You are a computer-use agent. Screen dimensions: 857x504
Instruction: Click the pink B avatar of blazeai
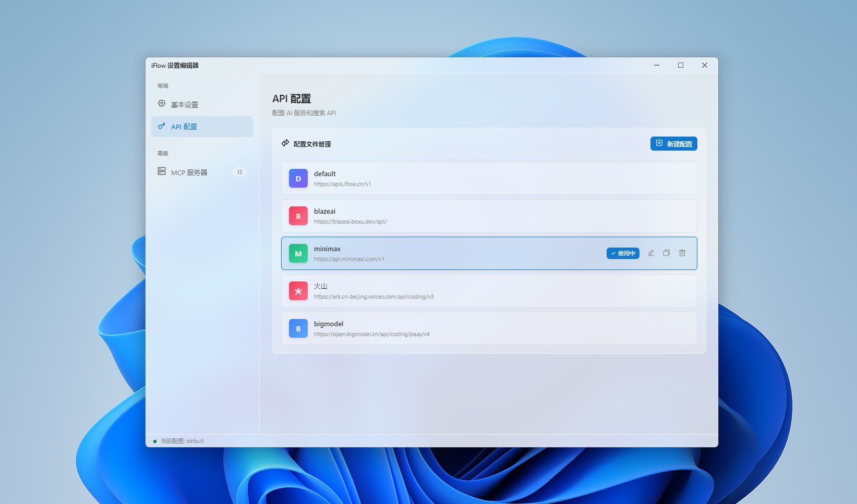click(298, 215)
